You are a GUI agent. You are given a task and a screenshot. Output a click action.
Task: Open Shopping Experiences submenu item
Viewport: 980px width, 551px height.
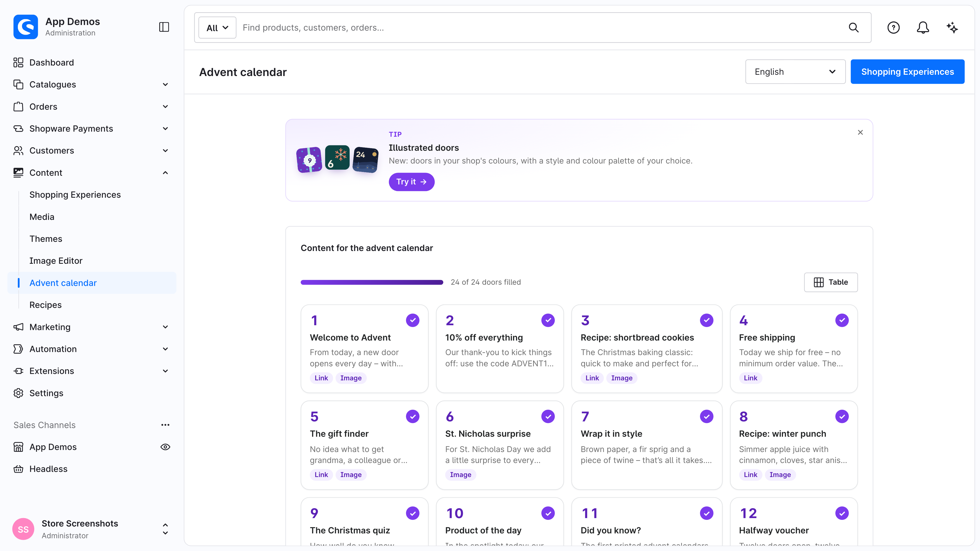pyautogui.click(x=75, y=195)
